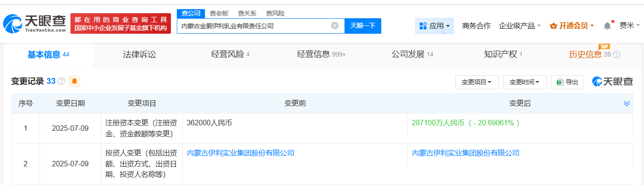Clear the search box with X icon

click(x=335, y=26)
